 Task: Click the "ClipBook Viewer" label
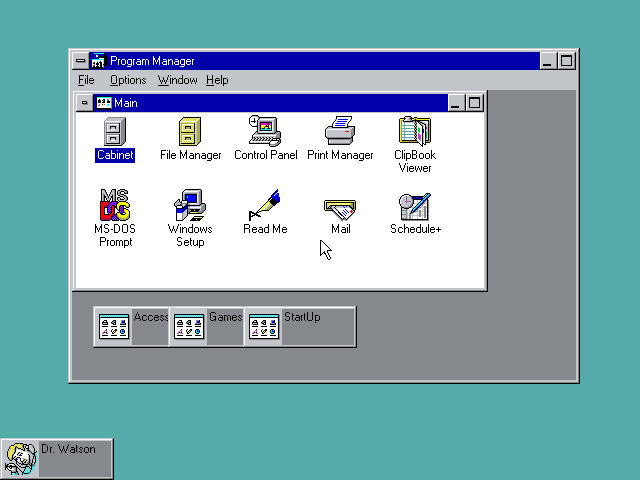point(415,162)
